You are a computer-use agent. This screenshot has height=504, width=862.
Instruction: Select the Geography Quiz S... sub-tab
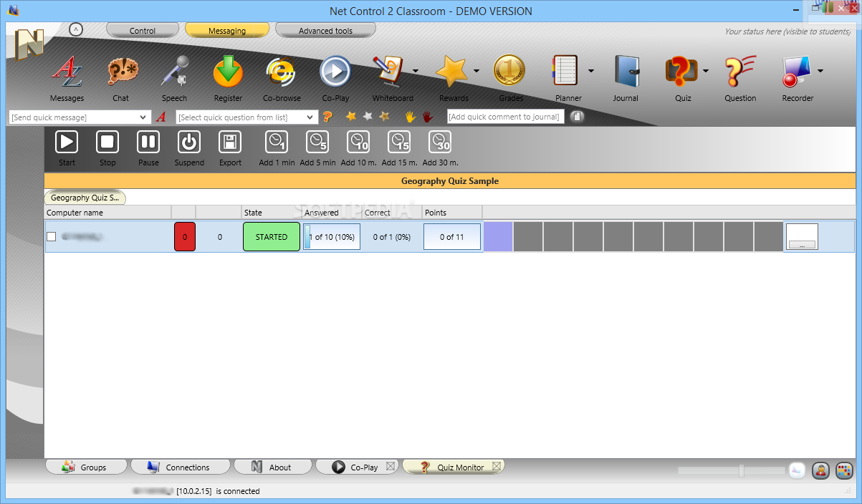(85, 198)
